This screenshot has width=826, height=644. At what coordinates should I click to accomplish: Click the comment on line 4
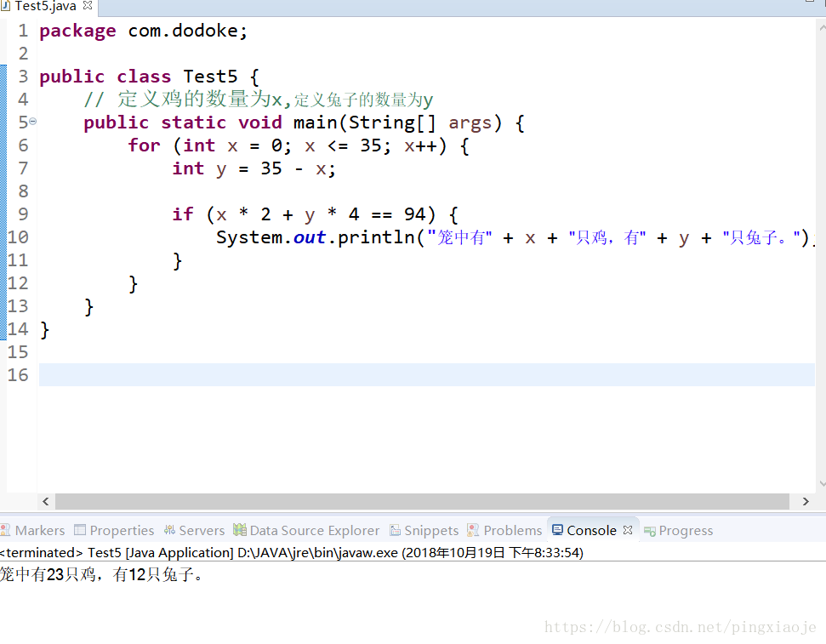258,99
